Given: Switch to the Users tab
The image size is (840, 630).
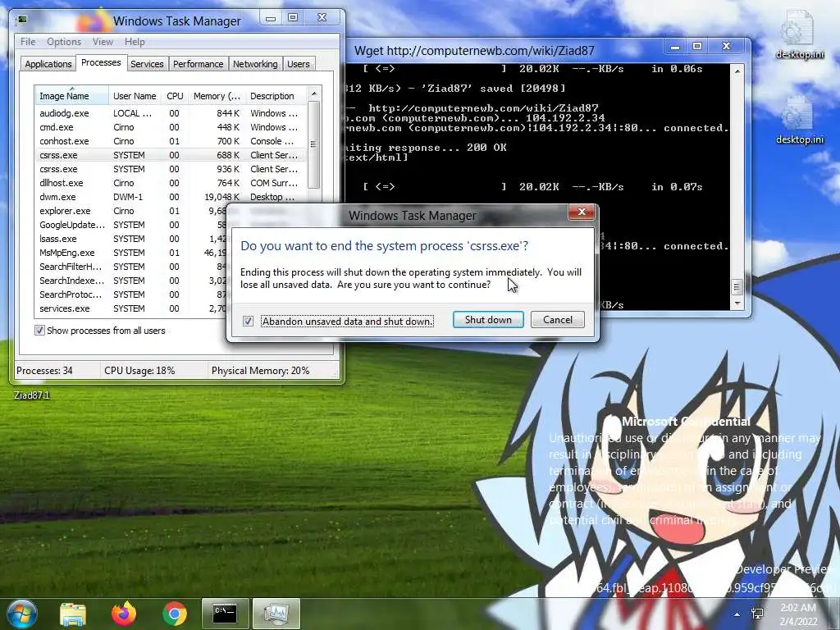Looking at the screenshot, I should tap(299, 64).
